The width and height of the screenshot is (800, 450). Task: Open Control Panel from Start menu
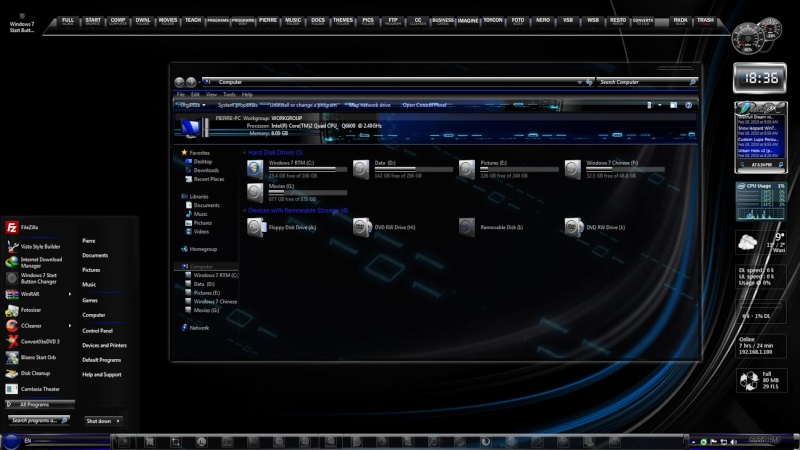[x=97, y=331]
